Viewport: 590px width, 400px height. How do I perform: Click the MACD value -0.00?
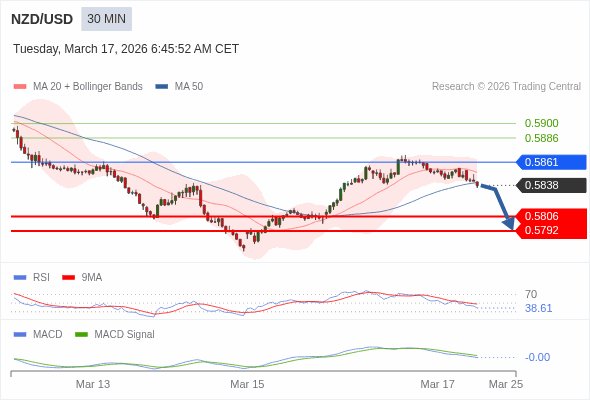coord(537,357)
